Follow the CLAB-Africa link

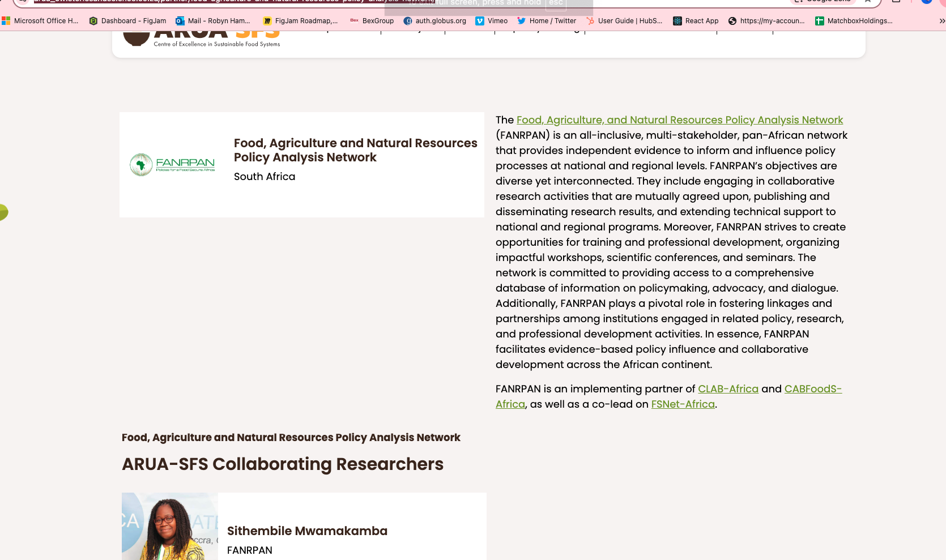point(728,389)
